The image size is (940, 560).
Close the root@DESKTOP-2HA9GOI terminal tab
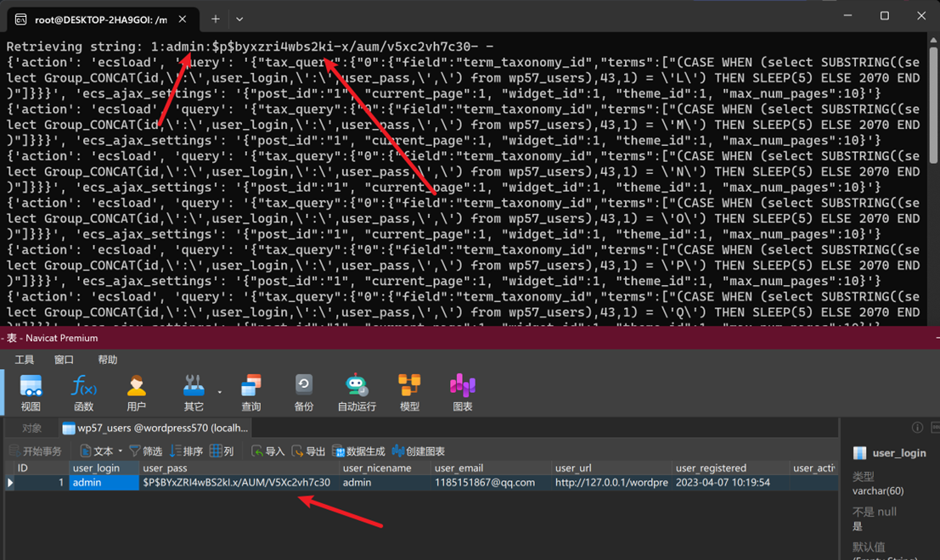[x=183, y=20]
